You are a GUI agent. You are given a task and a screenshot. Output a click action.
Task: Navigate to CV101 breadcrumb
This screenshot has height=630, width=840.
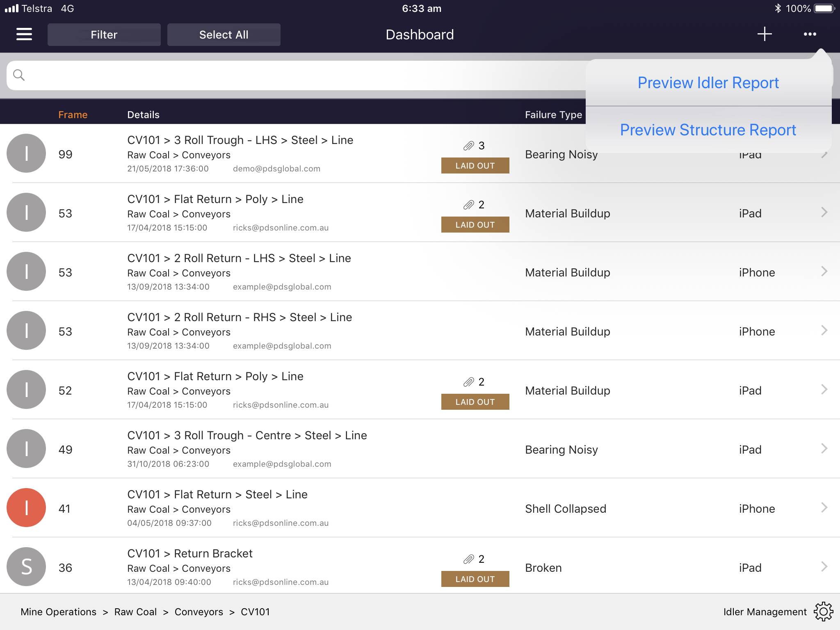pyautogui.click(x=255, y=612)
